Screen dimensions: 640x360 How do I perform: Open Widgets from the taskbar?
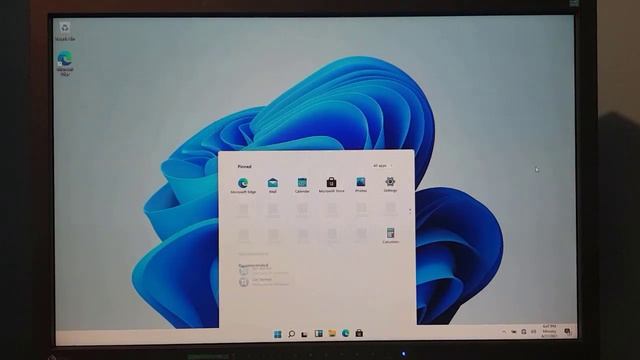point(318,333)
